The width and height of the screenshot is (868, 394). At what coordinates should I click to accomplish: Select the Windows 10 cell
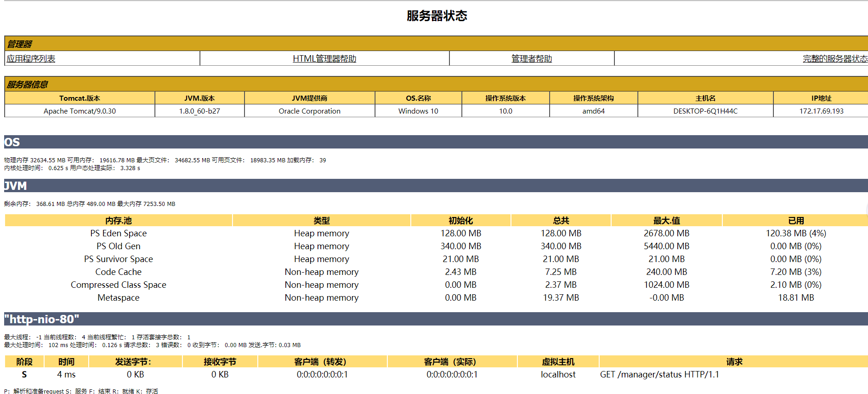(418, 111)
